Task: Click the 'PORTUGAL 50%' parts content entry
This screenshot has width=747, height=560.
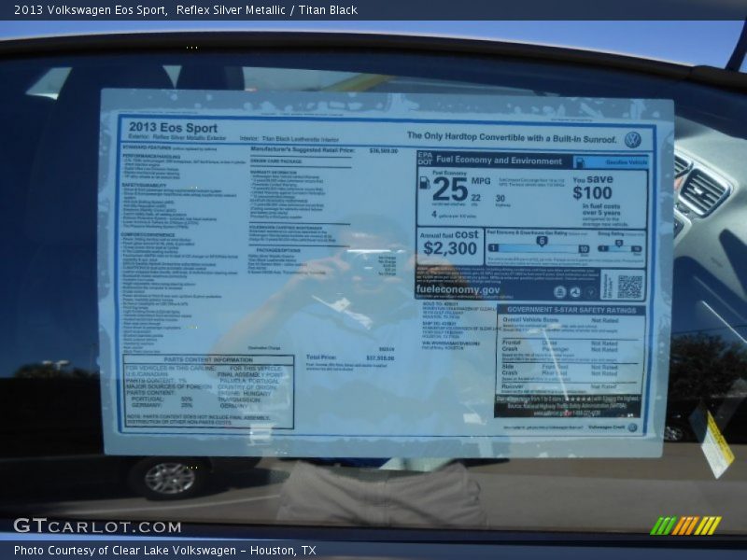Action: [162, 399]
